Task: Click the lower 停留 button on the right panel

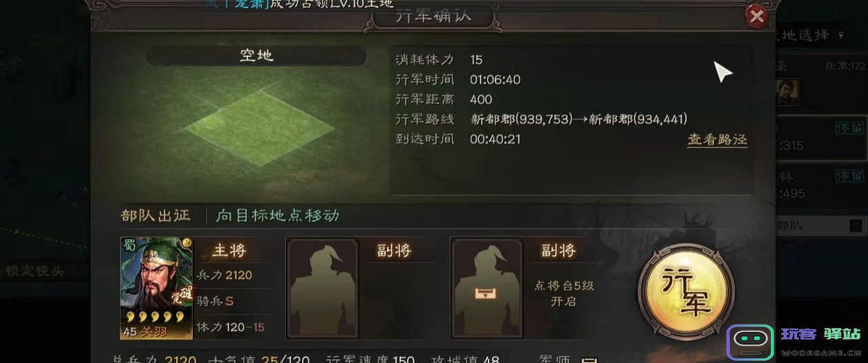Action: pyautogui.click(x=849, y=176)
